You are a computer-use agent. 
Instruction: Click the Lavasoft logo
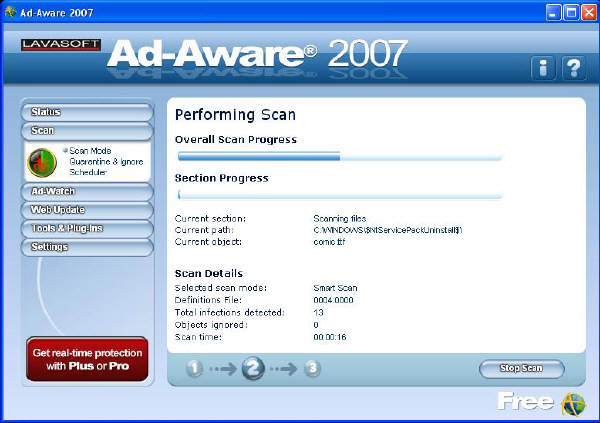click(61, 44)
